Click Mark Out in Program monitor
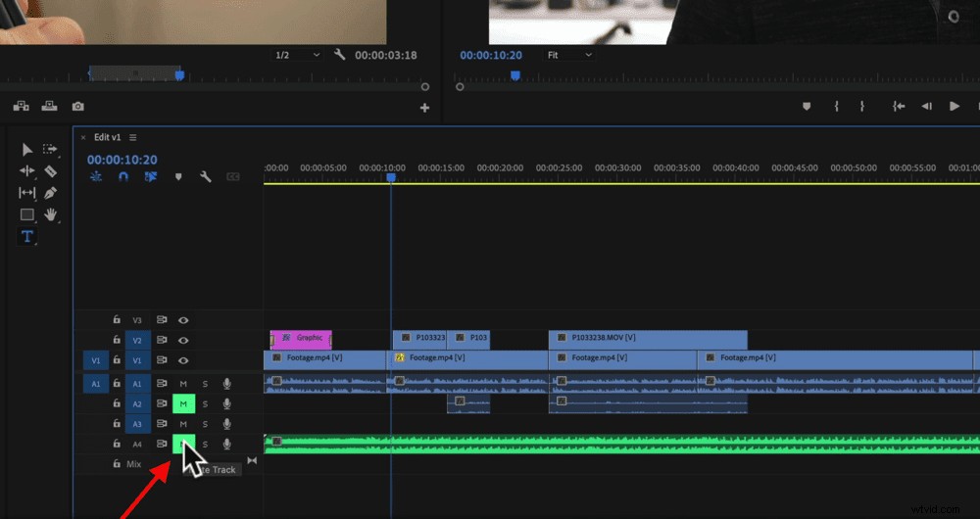Image resolution: width=980 pixels, height=519 pixels. (x=861, y=106)
